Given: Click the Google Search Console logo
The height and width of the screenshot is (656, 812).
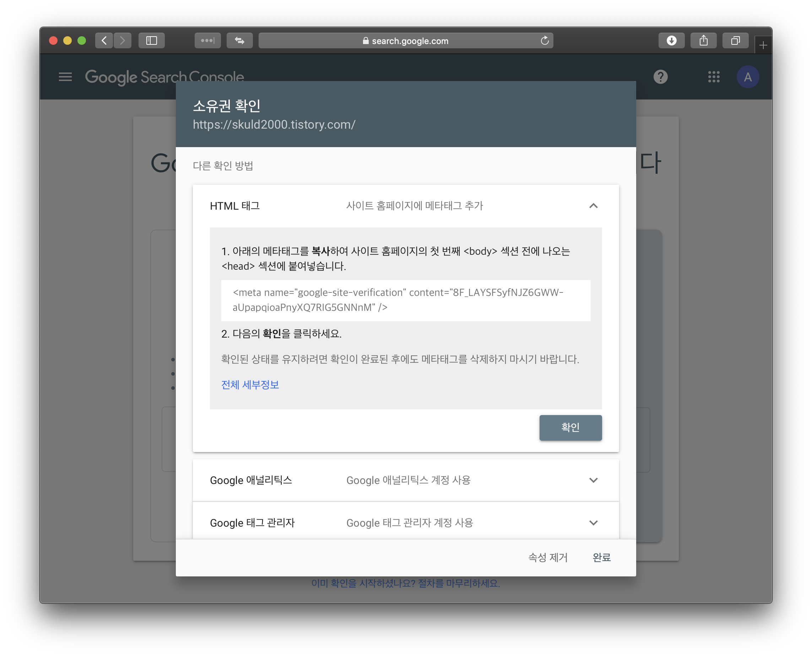Looking at the screenshot, I should click(164, 77).
